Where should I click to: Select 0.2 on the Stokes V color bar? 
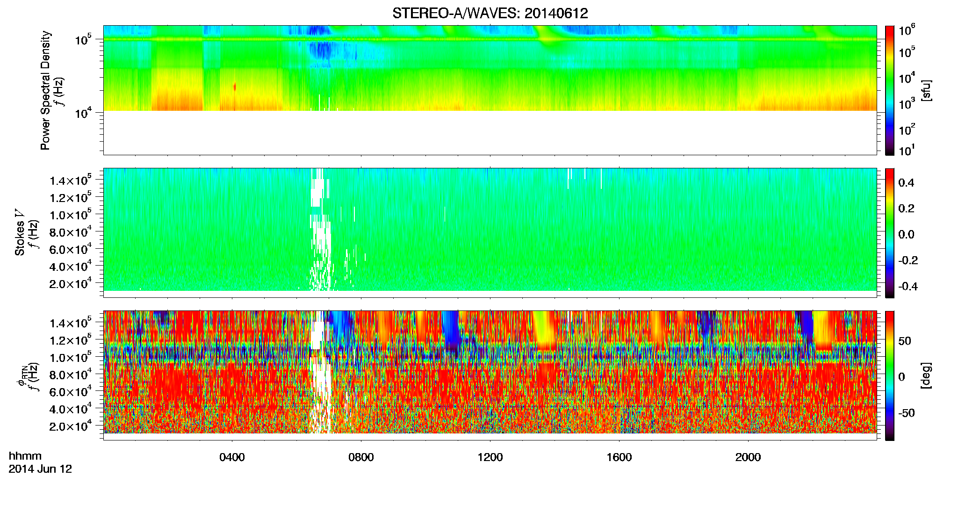click(x=906, y=209)
